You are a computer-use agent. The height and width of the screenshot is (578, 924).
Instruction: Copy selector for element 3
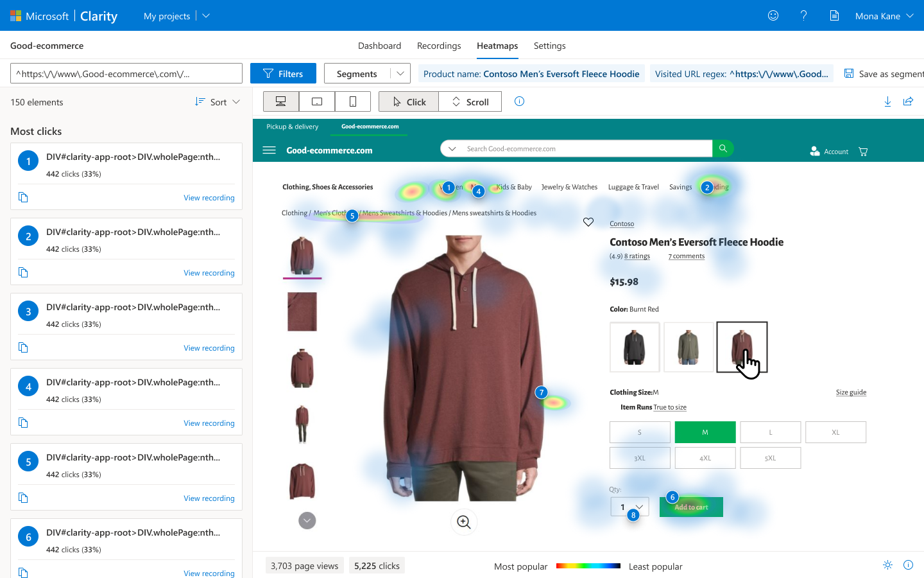tap(23, 347)
